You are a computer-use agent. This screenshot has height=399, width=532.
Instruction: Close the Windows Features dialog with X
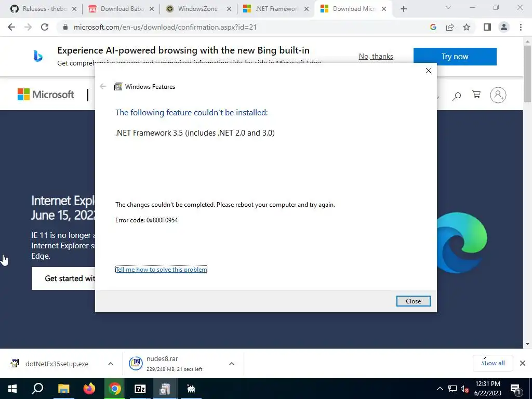429,71
